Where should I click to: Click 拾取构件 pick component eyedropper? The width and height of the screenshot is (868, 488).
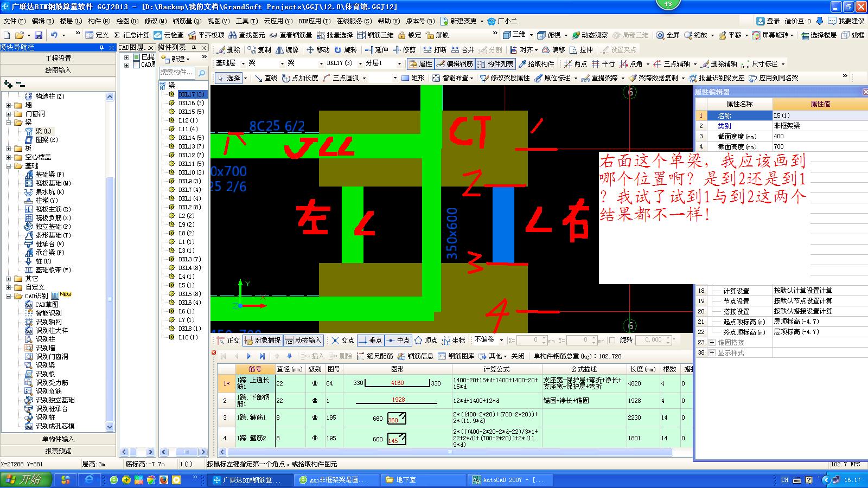pyautogui.click(x=535, y=63)
